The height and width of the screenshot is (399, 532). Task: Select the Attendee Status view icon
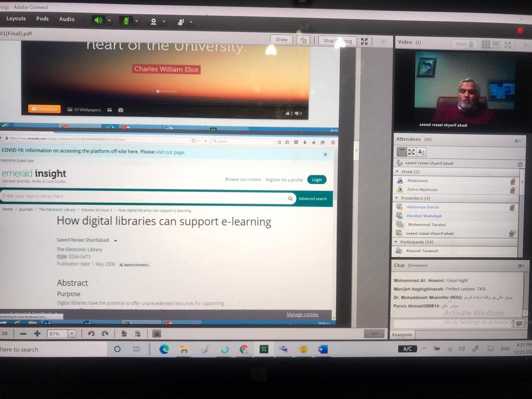[x=421, y=152]
